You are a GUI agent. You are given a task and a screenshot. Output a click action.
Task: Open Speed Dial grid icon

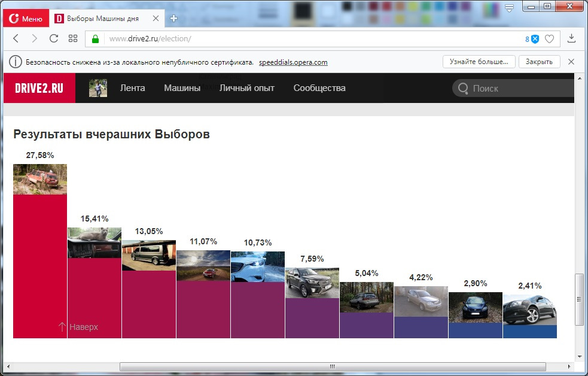click(x=73, y=38)
